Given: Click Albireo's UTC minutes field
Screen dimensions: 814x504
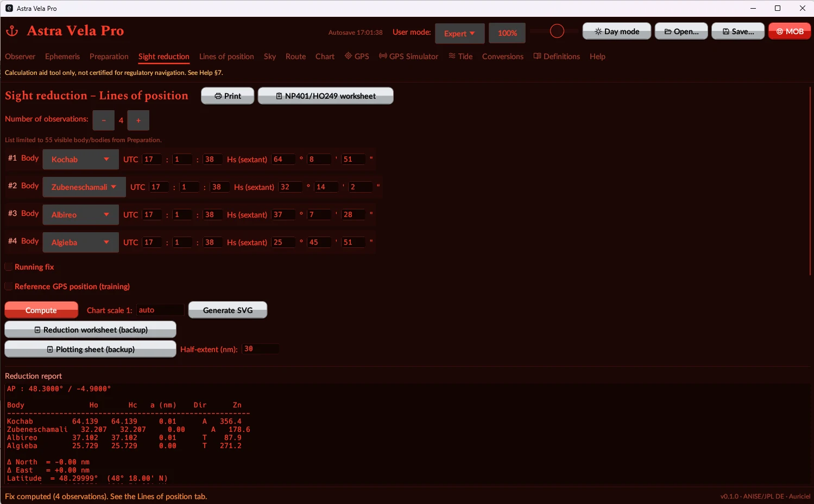Looking at the screenshot, I should [x=182, y=215].
